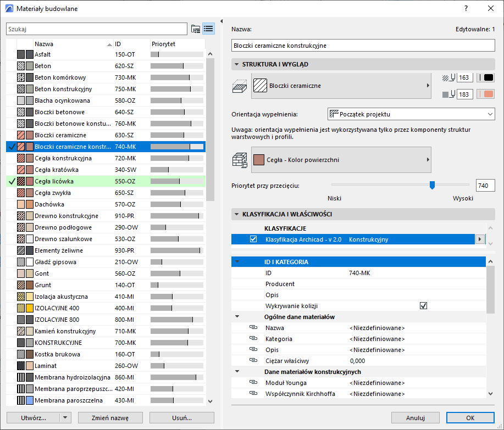This screenshot has height=430, width=504.
Task: Select the Cegła licówka material row
Action: point(106,181)
